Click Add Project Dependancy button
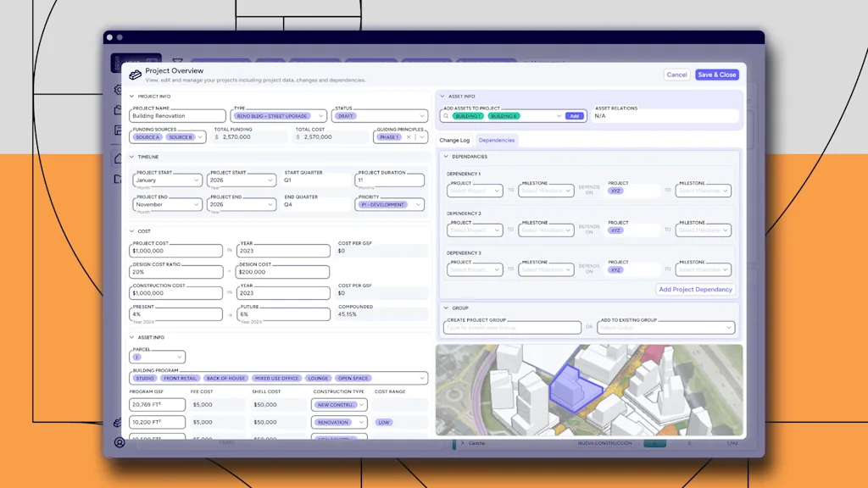Screen dimensions: 868x488 point(695,290)
